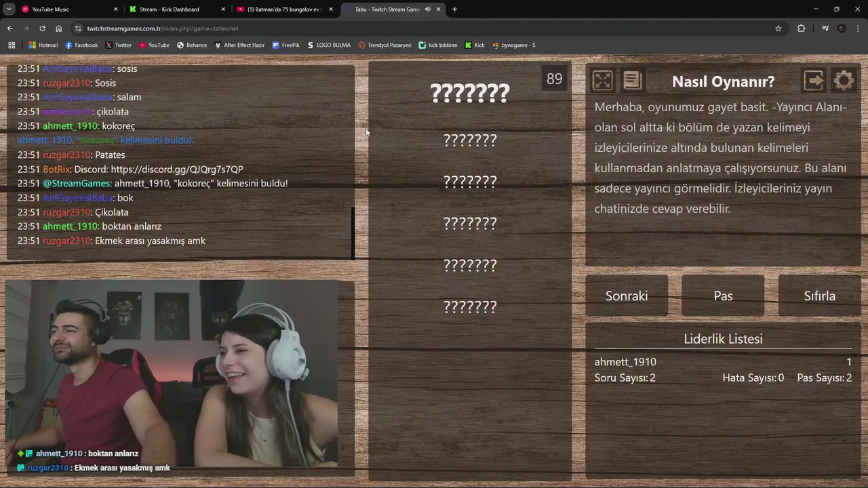Click the 89 countdown timer
The height and width of the screenshot is (488, 868).
coord(555,79)
